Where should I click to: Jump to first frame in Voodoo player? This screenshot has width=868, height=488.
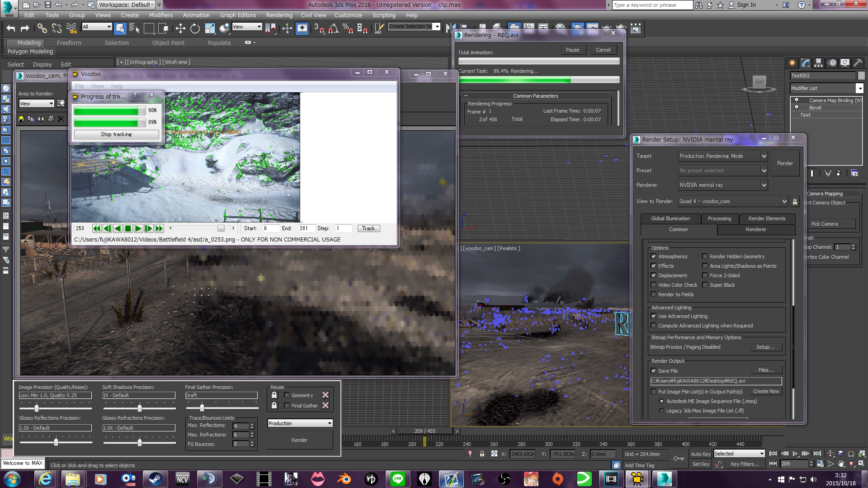97,228
